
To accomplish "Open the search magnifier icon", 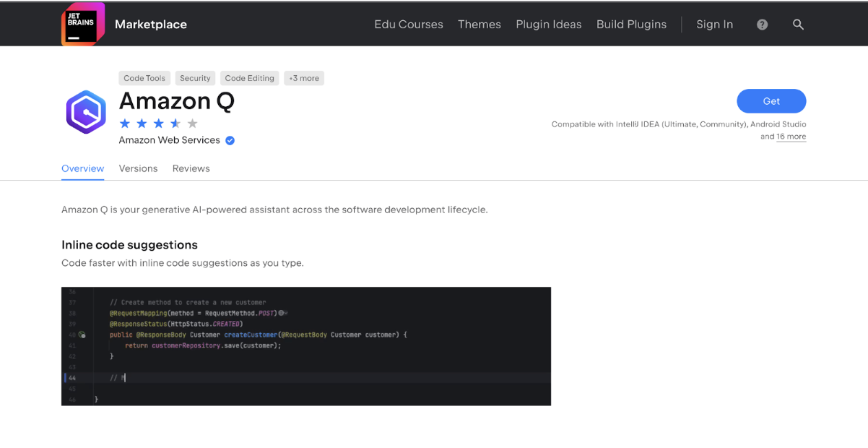I will tap(798, 24).
